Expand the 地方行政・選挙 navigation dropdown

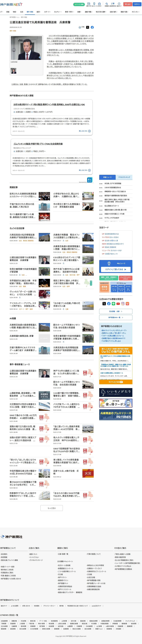click(x=101, y=12)
